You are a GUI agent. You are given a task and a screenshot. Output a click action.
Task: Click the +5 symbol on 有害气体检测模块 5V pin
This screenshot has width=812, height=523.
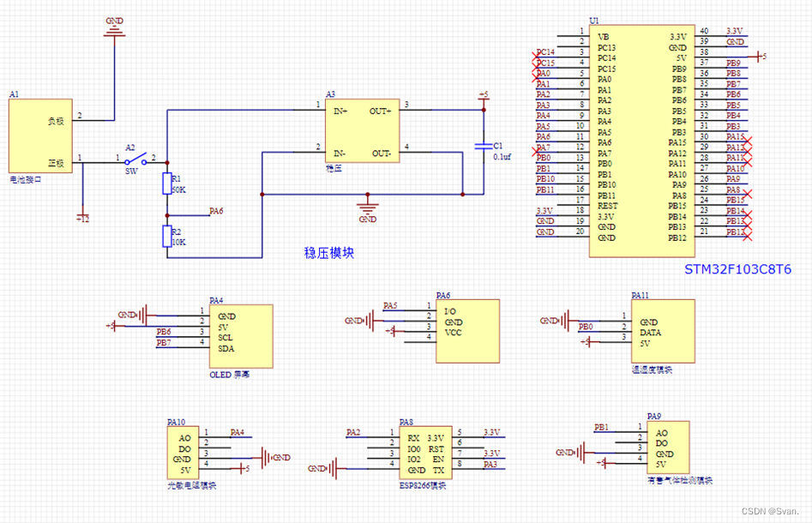pyautogui.click(x=605, y=463)
